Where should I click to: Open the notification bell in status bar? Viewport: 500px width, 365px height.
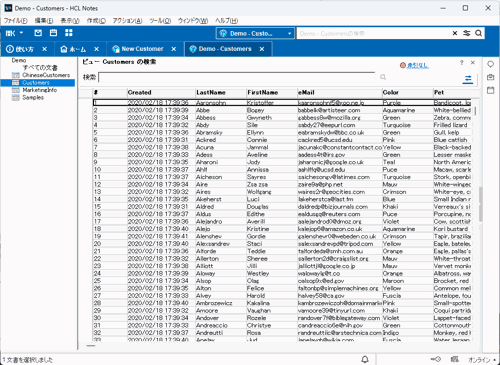tap(365, 359)
